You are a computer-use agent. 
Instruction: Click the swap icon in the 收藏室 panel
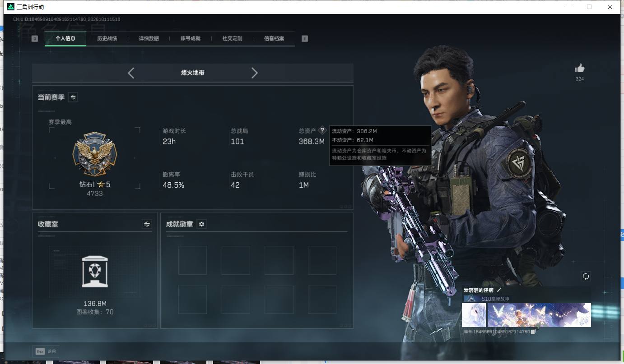click(x=147, y=224)
